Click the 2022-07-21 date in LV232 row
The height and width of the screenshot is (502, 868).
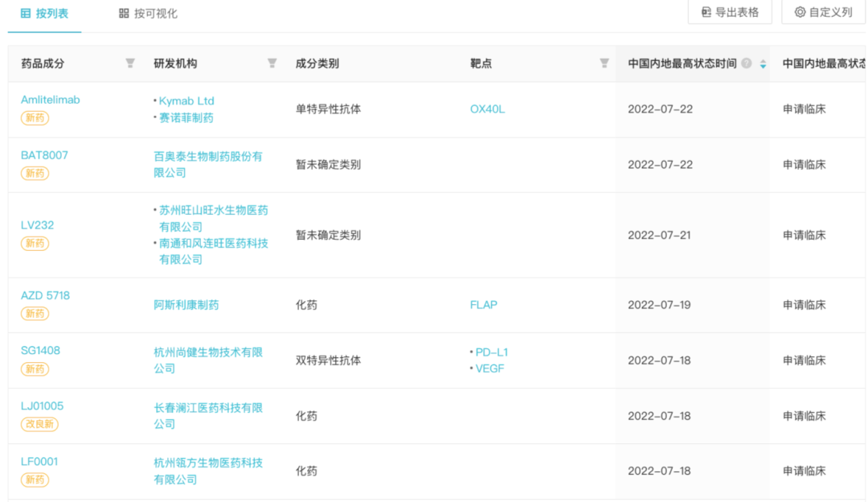[659, 235]
